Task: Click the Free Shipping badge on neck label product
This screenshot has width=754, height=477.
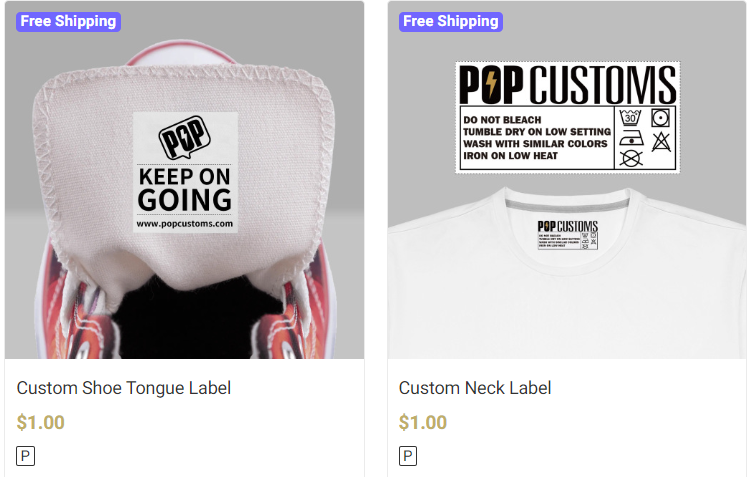Action: pyautogui.click(x=451, y=22)
